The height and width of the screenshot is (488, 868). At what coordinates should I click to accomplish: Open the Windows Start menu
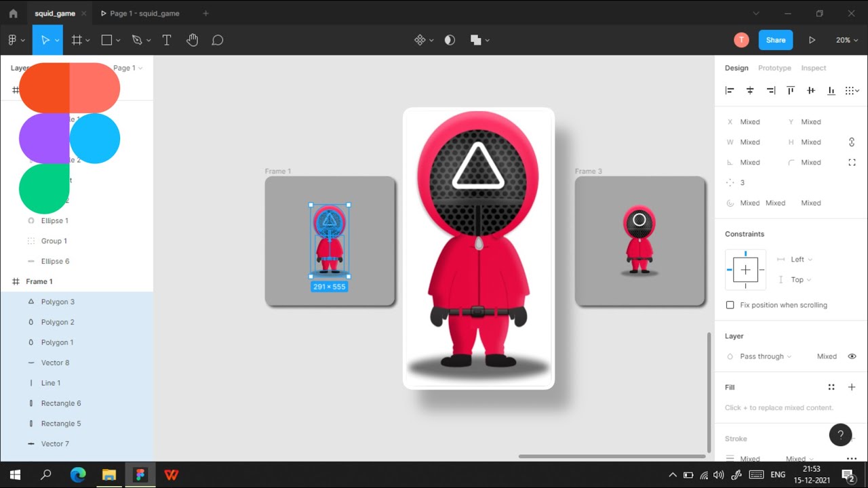click(x=15, y=474)
